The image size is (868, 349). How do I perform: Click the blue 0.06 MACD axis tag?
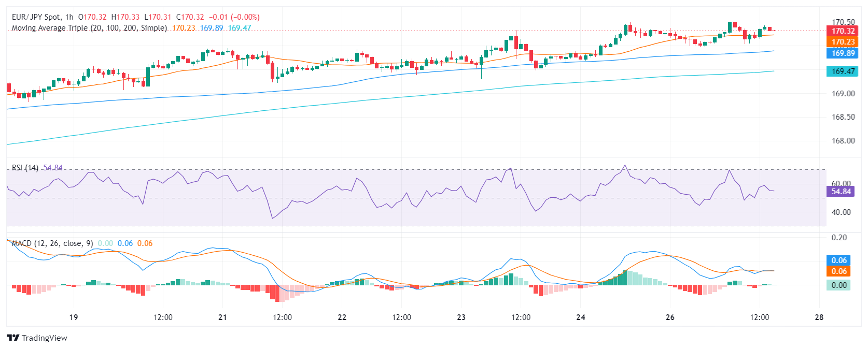coord(838,260)
